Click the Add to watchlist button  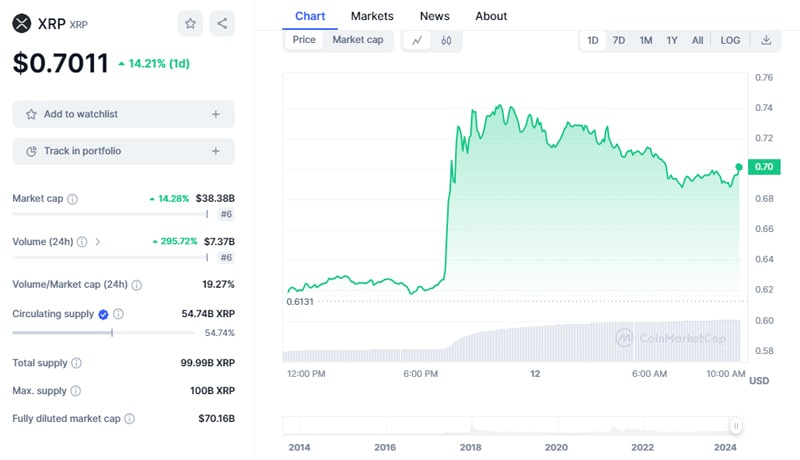(123, 114)
